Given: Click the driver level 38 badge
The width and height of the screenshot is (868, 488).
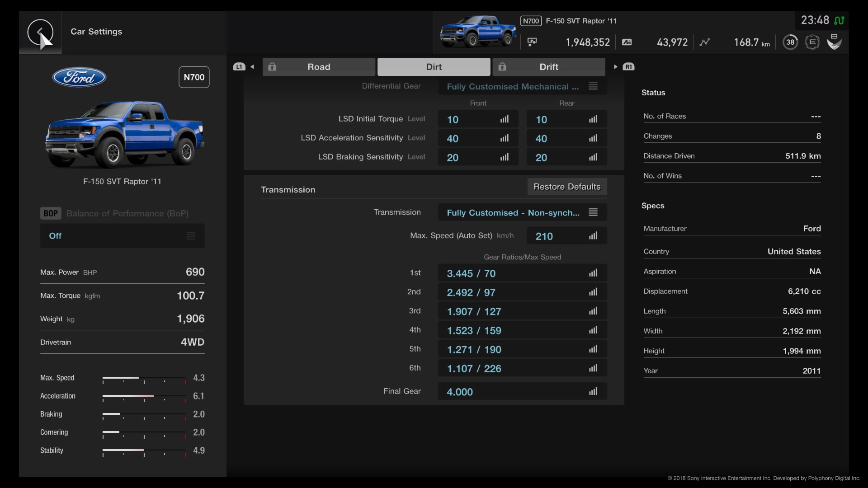Looking at the screenshot, I should coord(790,42).
